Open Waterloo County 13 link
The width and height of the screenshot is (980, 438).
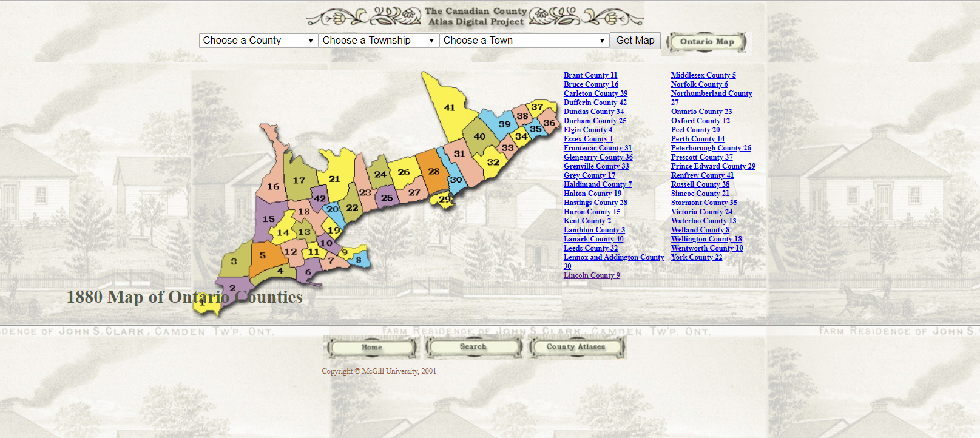click(703, 221)
